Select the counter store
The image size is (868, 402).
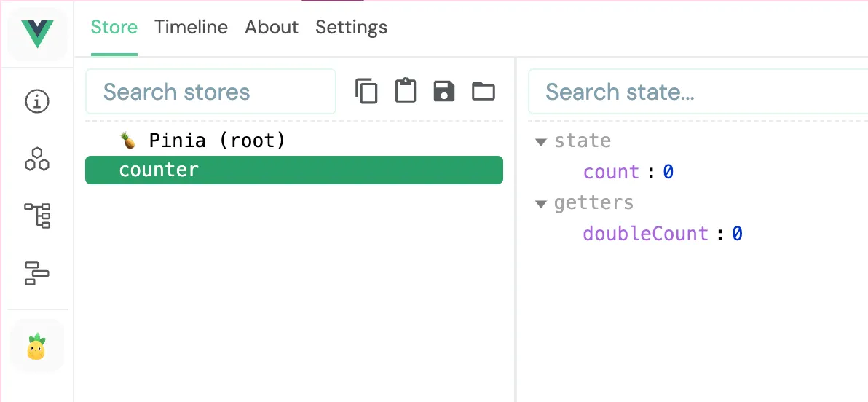pyautogui.click(x=294, y=170)
